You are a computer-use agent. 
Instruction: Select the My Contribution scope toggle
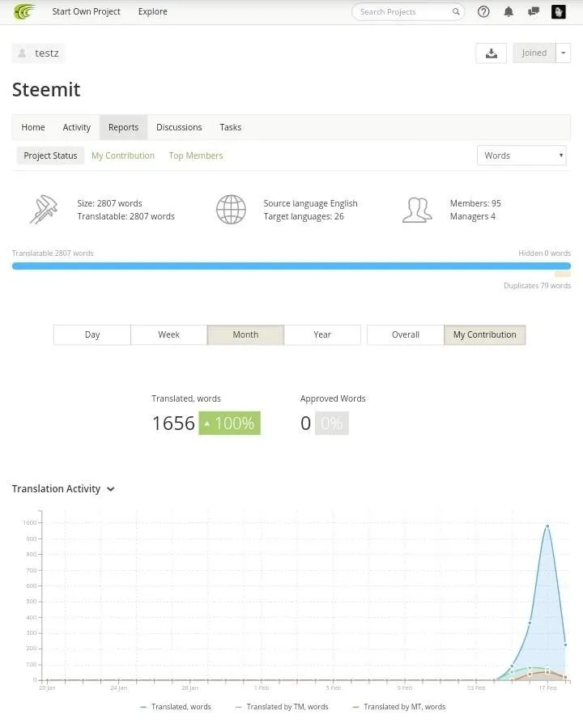pyautogui.click(x=484, y=334)
